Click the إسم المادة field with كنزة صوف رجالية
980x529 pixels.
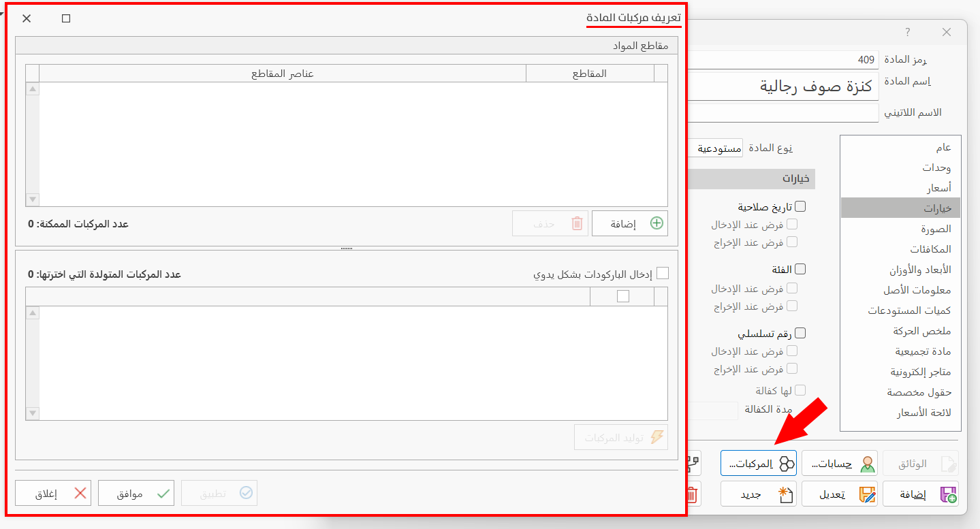pos(783,86)
